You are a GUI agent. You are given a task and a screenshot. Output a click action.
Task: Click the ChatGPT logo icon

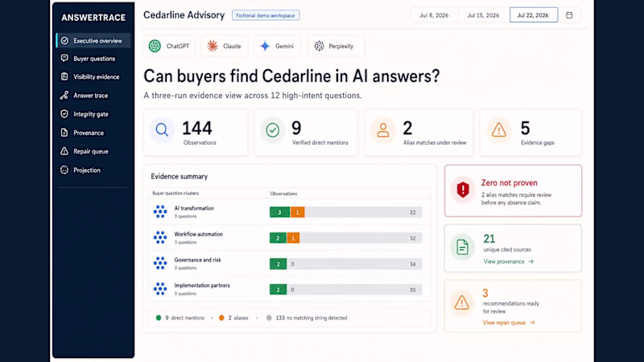(x=155, y=46)
